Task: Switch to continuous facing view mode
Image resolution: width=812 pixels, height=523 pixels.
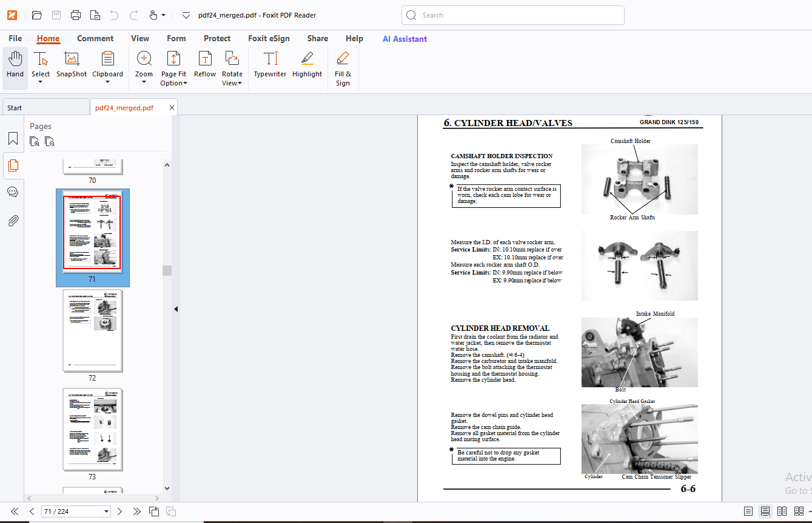Action: click(x=799, y=511)
